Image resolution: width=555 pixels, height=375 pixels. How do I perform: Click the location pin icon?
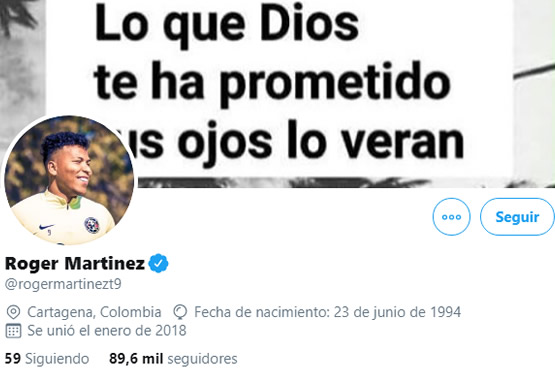coord(13,312)
